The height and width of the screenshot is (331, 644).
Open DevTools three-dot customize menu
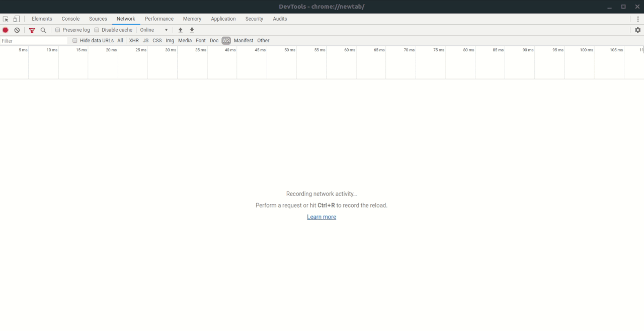point(638,19)
